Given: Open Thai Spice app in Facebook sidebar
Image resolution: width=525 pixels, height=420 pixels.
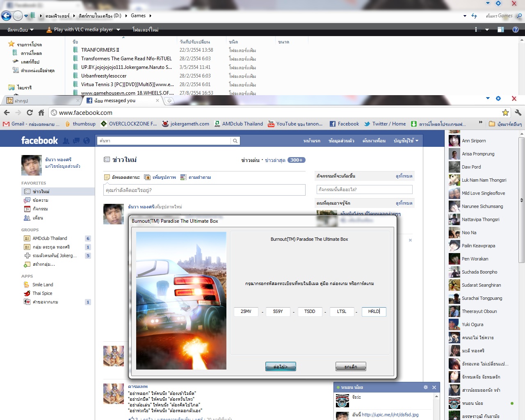Looking at the screenshot, I should [x=42, y=293].
